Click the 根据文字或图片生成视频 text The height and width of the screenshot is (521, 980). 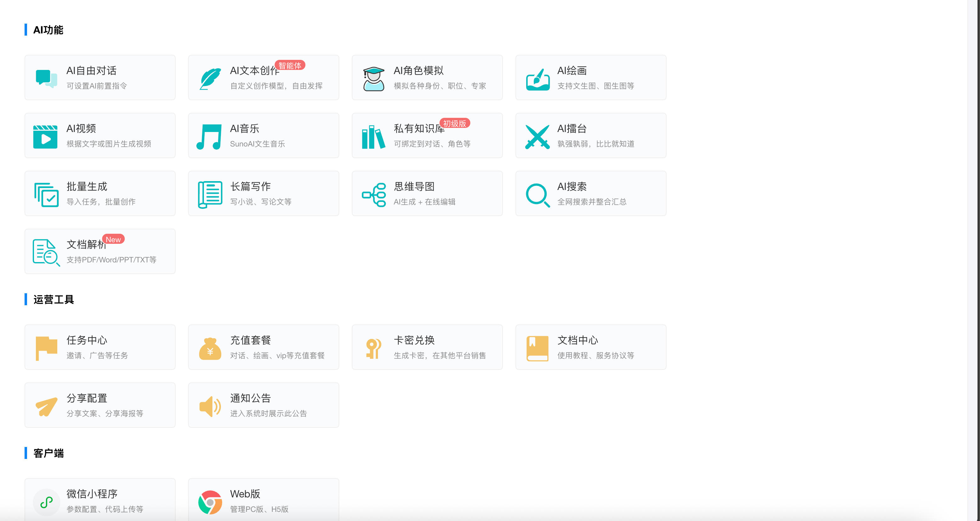[x=109, y=144]
